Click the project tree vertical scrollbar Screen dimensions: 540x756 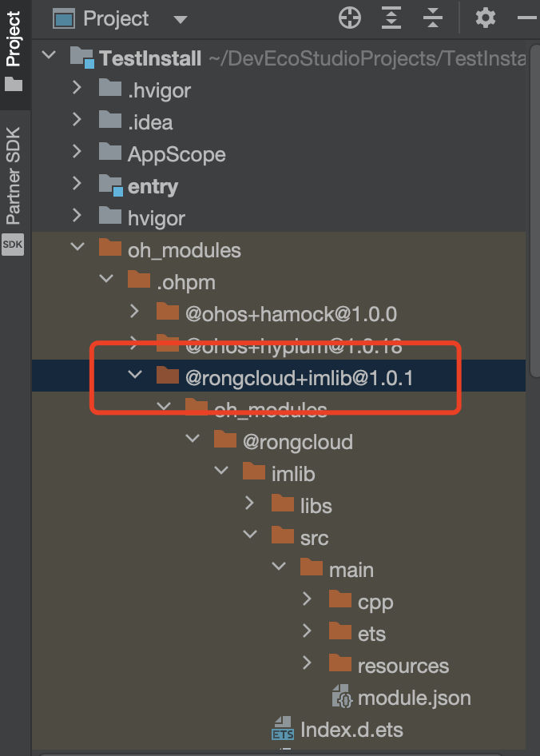[534, 209]
